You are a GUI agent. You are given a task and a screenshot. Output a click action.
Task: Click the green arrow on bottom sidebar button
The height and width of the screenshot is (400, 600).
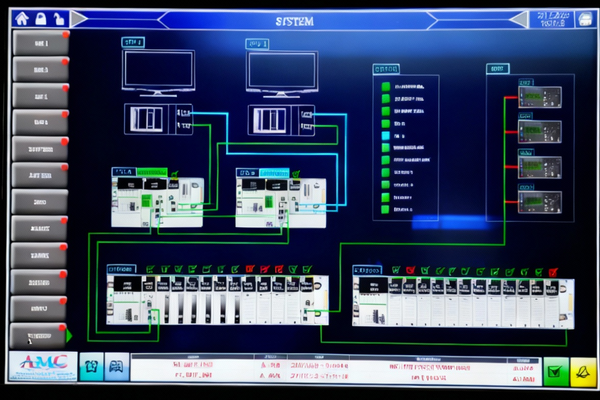[x=69, y=335]
